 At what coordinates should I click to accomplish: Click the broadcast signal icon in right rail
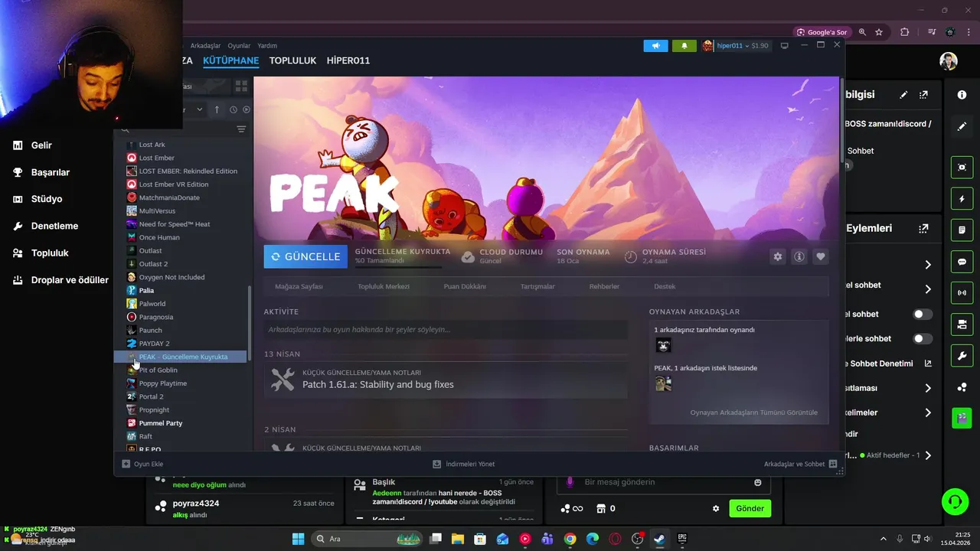tap(962, 293)
